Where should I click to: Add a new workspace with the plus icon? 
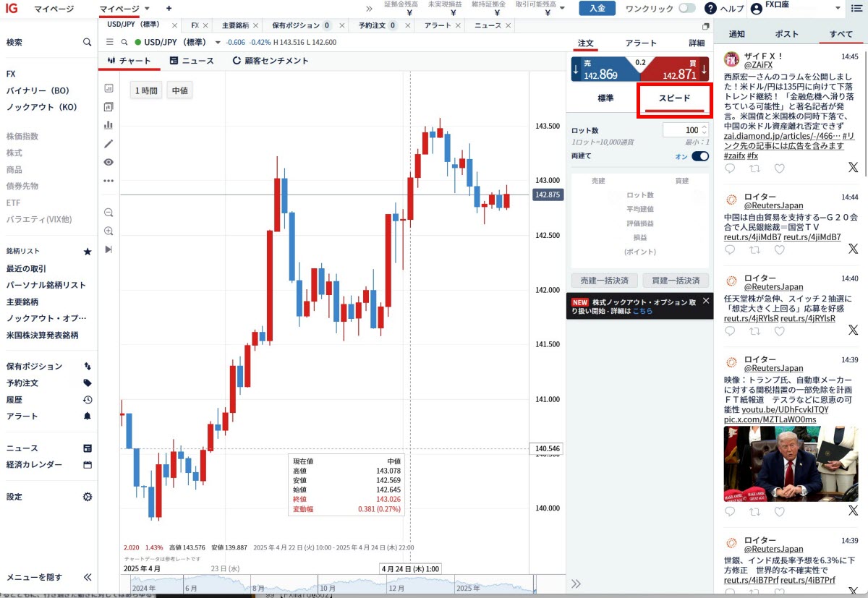click(169, 9)
